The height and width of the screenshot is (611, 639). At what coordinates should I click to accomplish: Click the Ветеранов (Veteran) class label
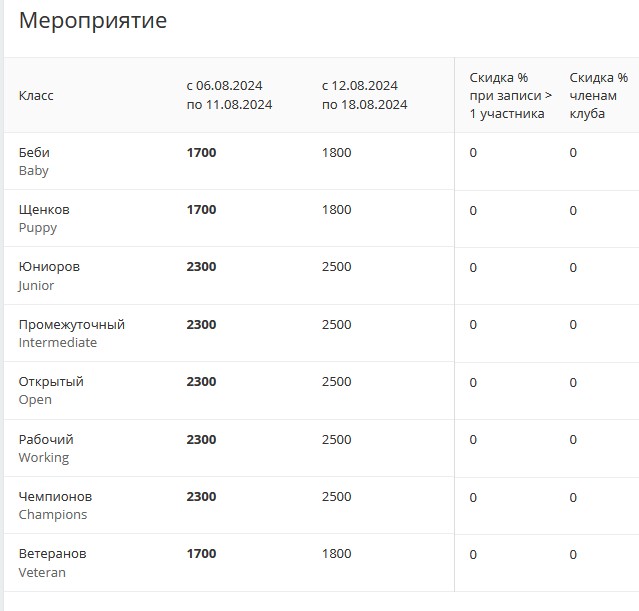[x=52, y=563]
